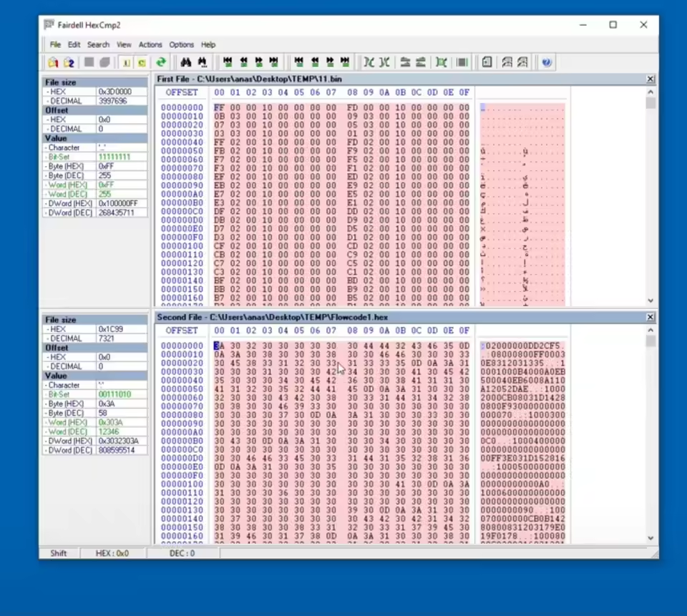Click the Open First File toolbar icon
Viewport: 687px width, 616px height.
pos(53,63)
